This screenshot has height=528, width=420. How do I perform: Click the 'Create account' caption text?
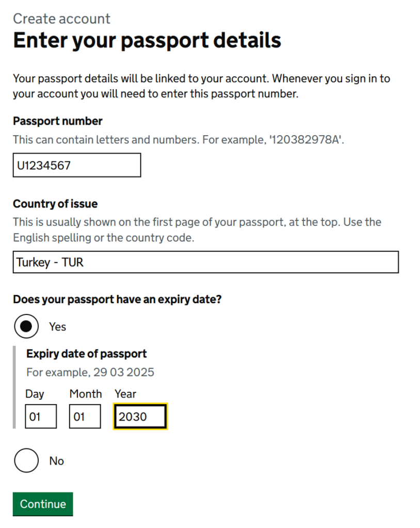[x=61, y=19]
